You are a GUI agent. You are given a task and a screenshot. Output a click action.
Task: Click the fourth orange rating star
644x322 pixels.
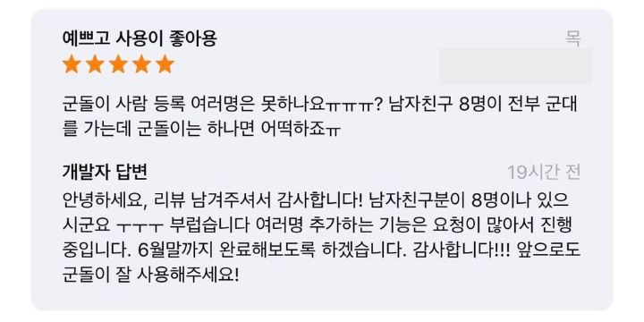141,64
